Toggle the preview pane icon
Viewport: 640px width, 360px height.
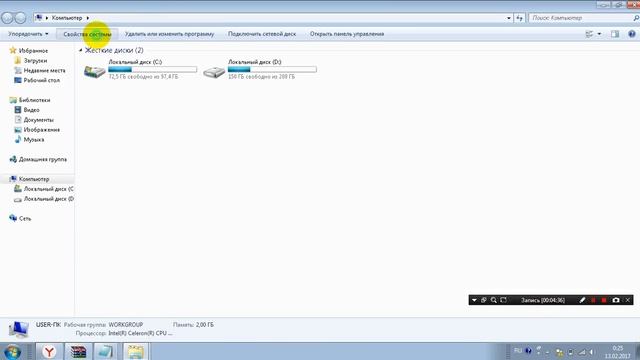tap(615, 34)
